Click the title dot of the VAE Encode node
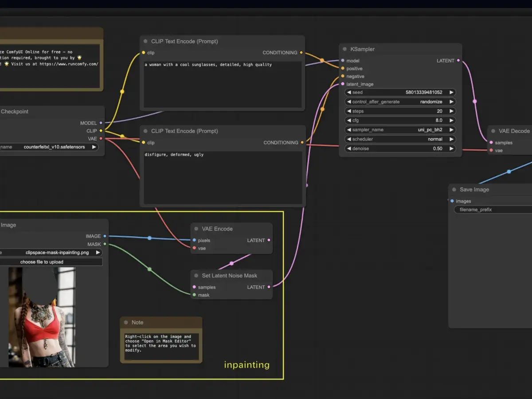The height and width of the screenshot is (399, 532). click(196, 229)
